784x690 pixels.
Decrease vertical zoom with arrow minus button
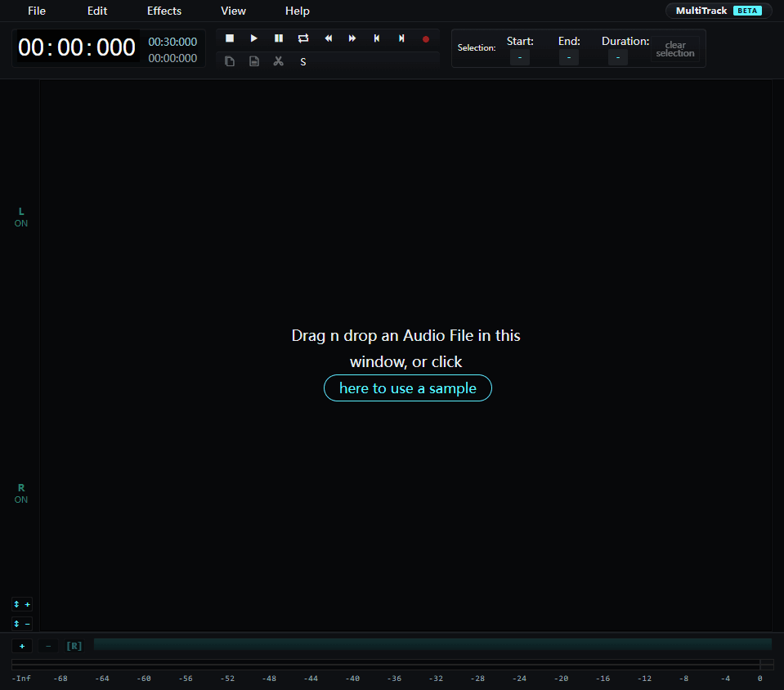(x=21, y=624)
